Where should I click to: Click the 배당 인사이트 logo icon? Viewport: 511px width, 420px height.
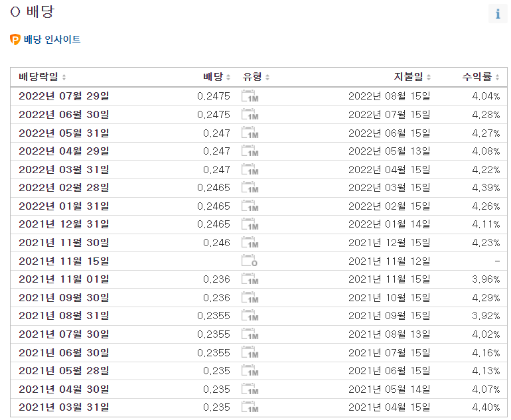(x=15, y=39)
